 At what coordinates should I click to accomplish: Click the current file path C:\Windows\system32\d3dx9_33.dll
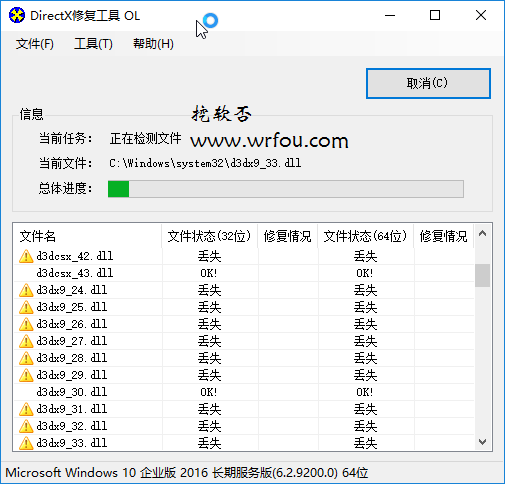click(x=205, y=163)
